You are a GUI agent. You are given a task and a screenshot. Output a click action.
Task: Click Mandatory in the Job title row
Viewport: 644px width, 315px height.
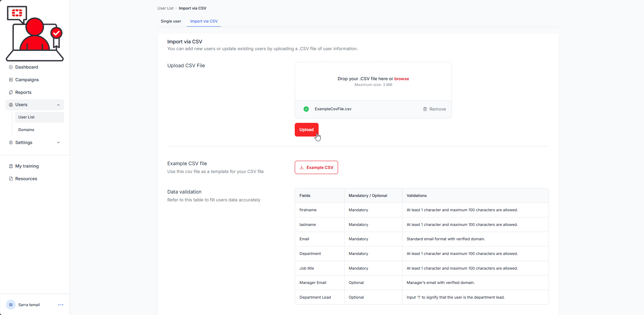(358, 268)
